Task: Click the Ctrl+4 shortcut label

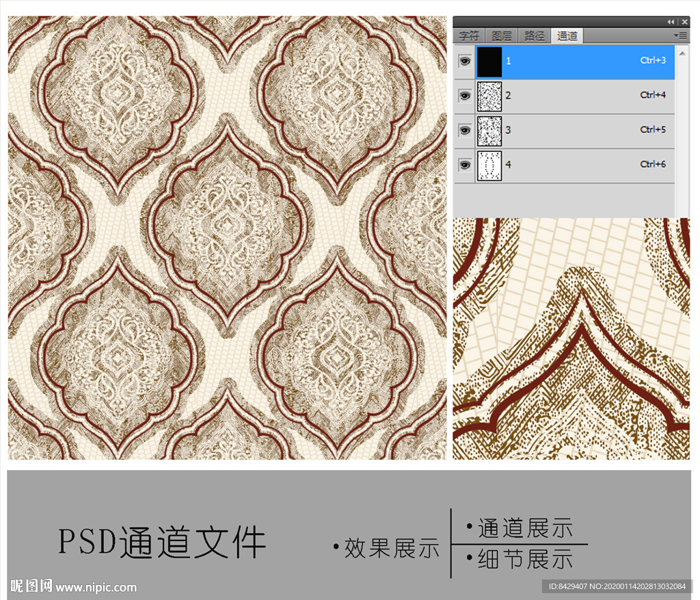Action: pos(653,94)
